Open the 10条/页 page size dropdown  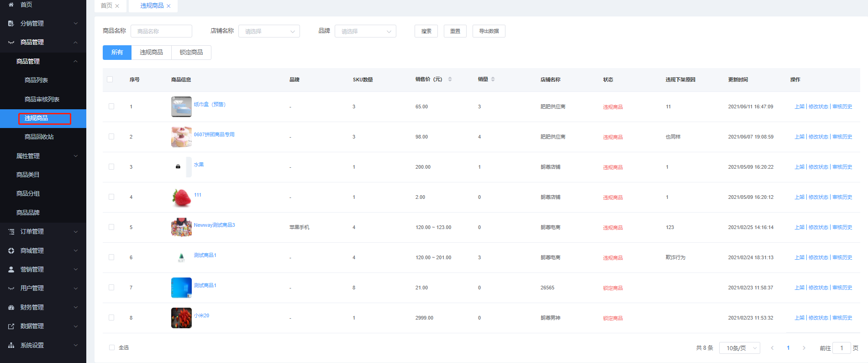(x=739, y=348)
